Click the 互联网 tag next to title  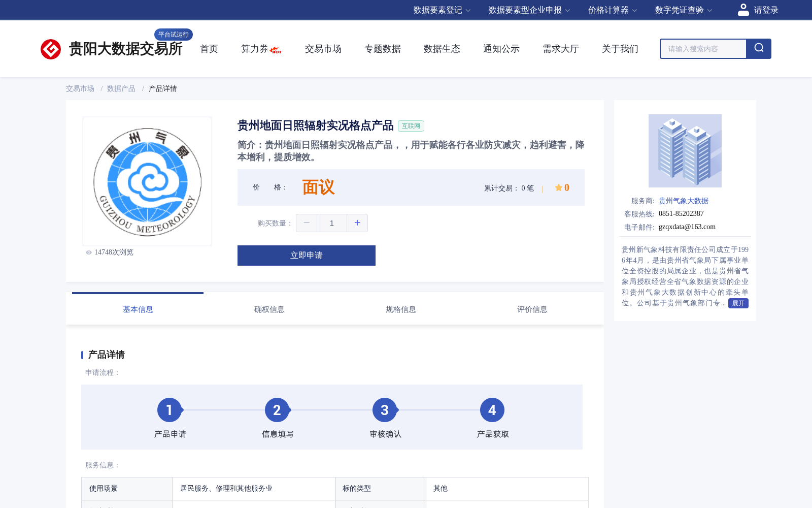coord(411,126)
